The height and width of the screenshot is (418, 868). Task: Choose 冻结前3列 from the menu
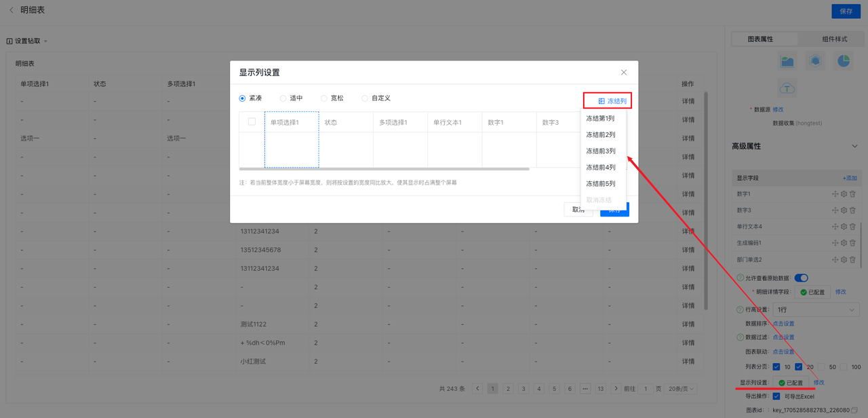pos(601,151)
